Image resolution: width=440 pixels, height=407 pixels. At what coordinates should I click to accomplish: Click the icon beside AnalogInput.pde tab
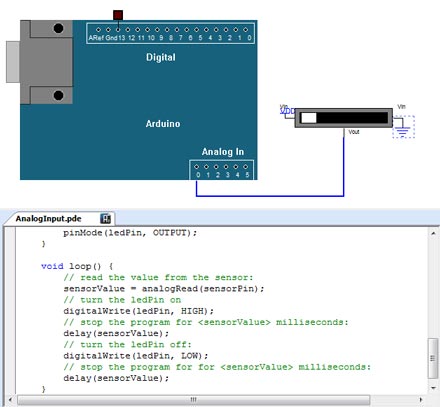point(105,219)
